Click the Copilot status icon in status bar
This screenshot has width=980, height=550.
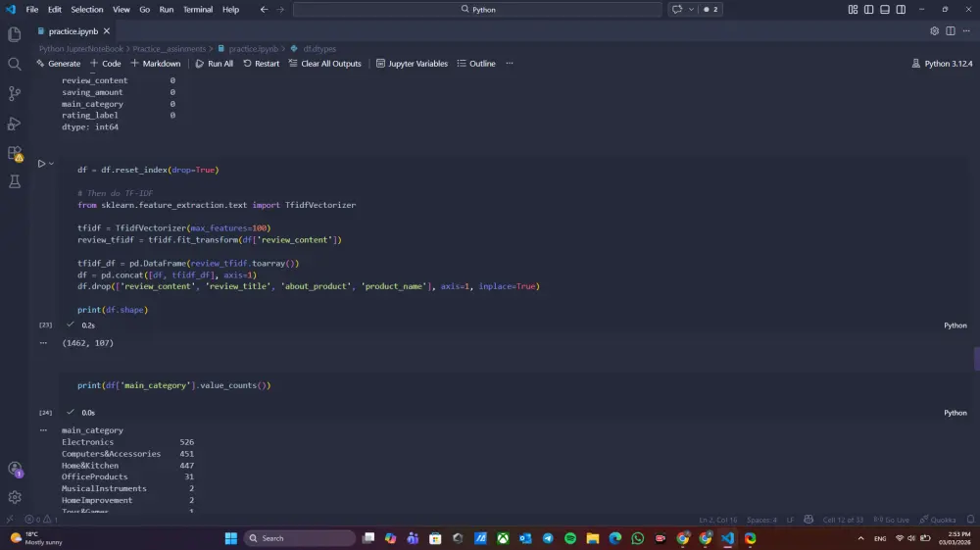point(808,520)
